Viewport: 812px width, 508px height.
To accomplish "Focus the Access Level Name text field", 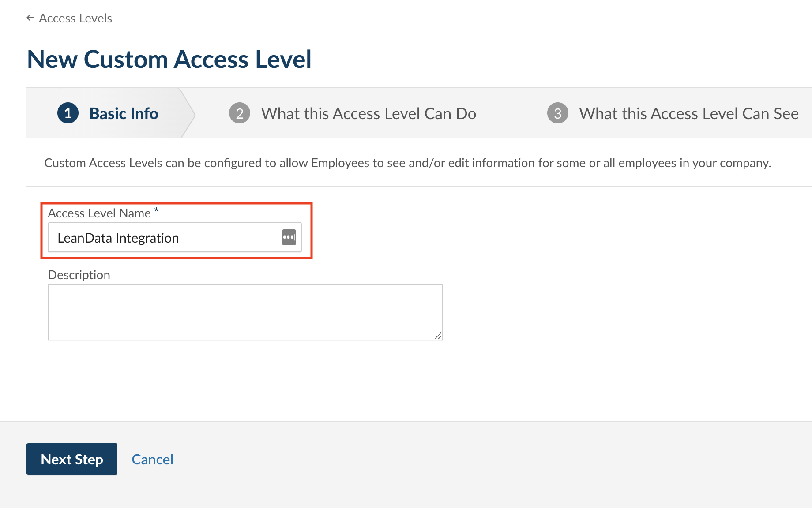I will pyautogui.click(x=163, y=238).
